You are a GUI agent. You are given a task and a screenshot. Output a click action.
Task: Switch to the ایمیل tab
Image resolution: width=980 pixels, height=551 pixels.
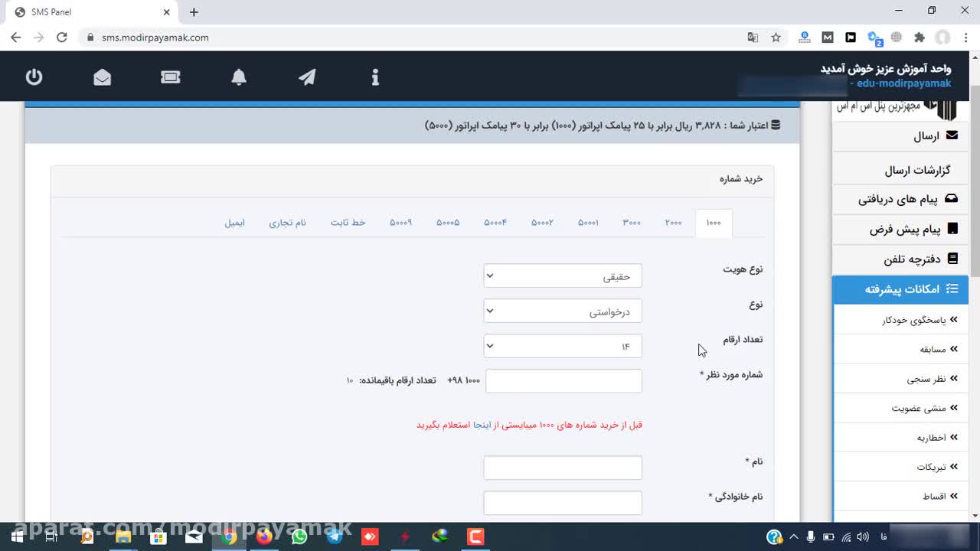tap(234, 223)
